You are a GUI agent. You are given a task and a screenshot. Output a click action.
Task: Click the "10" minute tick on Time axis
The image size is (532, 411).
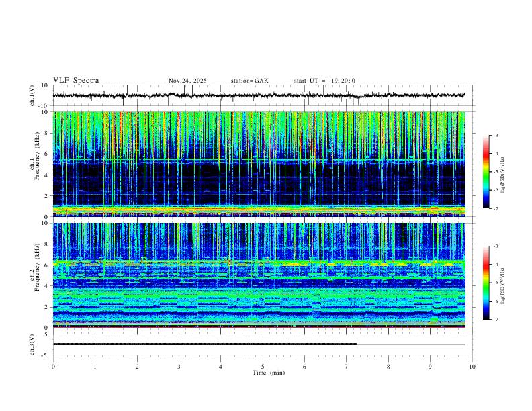472,367
